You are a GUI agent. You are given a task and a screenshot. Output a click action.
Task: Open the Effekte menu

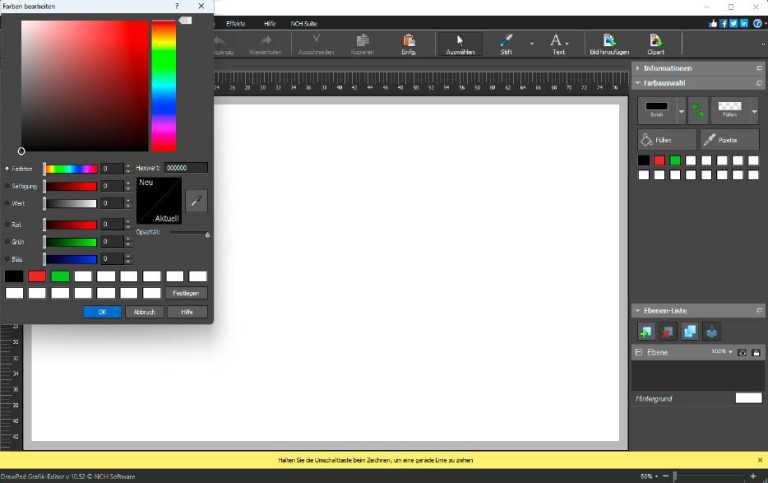click(235, 22)
